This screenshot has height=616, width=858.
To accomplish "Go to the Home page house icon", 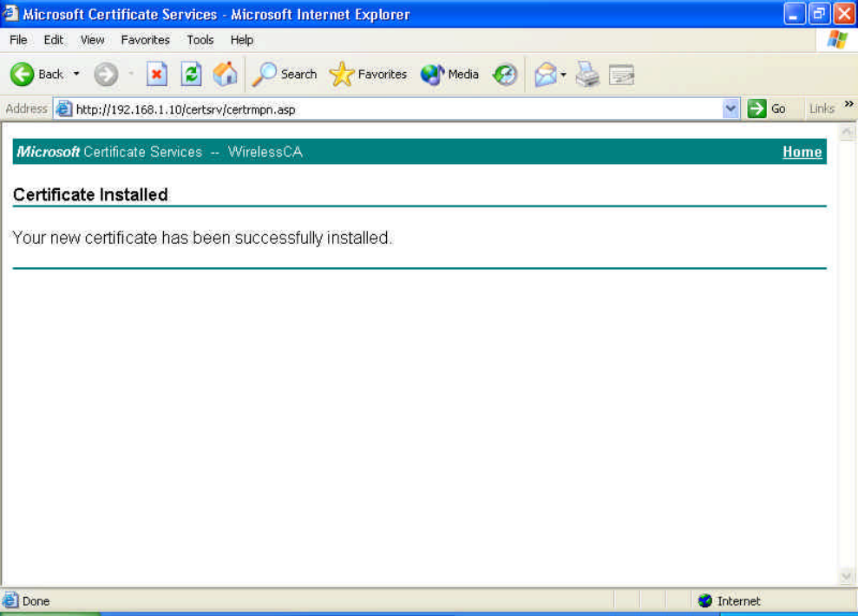I will tap(225, 75).
